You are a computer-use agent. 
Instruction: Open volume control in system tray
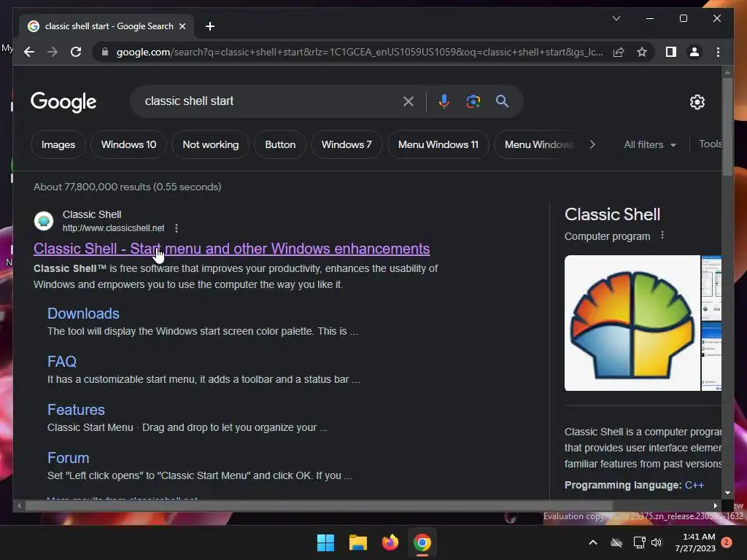click(657, 542)
